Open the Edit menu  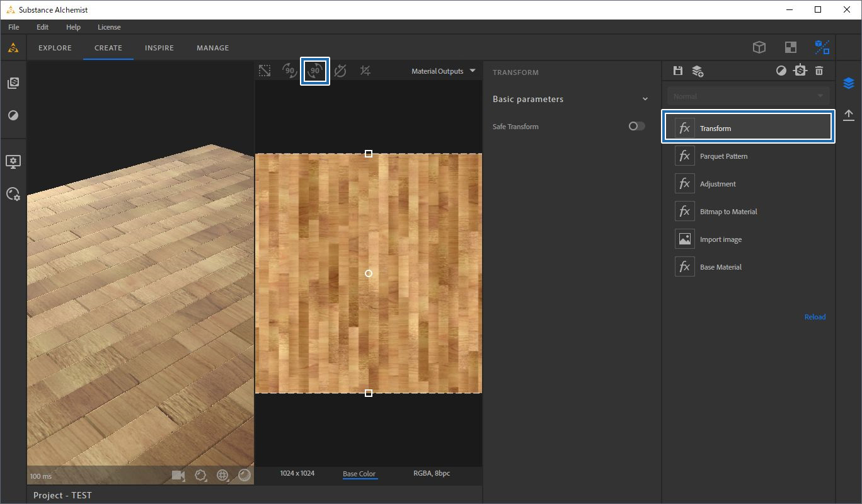[42, 27]
